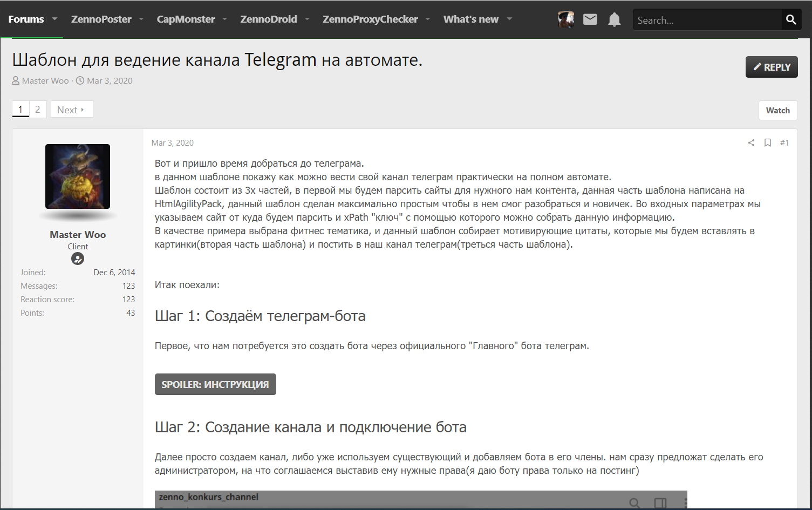Click the side panel icon in Telegram screenshot
This screenshot has height=510, width=812.
click(660, 503)
